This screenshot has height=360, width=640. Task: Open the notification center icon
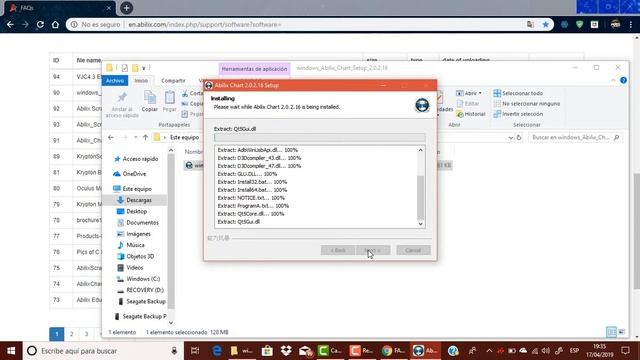tap(625, 351)
